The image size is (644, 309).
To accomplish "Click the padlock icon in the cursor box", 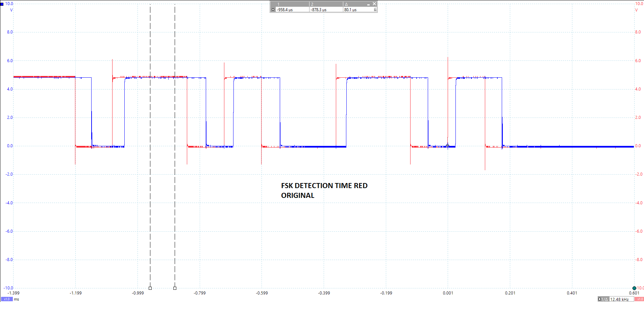I will pyautogui.click(x=375, y=9).
